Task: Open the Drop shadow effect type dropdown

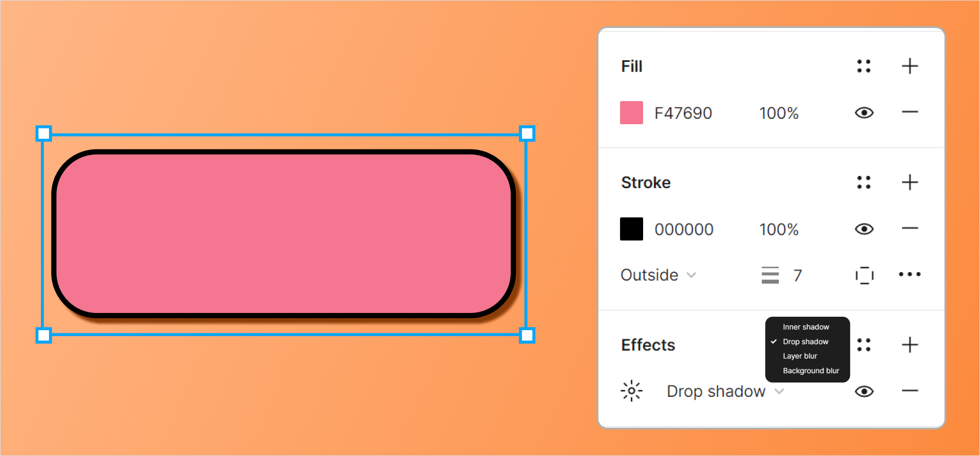Action: [725, 391]
